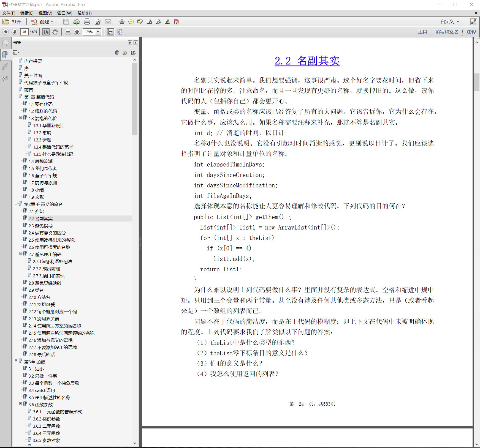The width and height of the screenshot is (480, 448).
Task: Collapse the 3.6 函数参数 bookmark
Action: (21, 404)
